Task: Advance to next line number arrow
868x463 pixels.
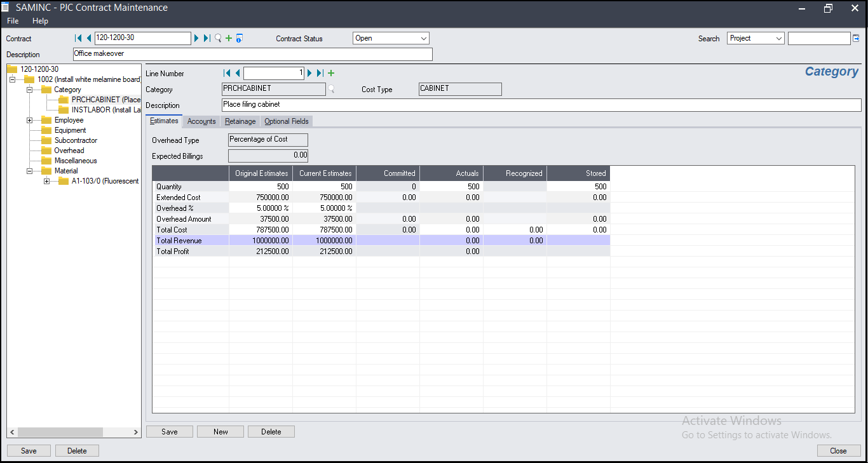Action: click(309, 73)
